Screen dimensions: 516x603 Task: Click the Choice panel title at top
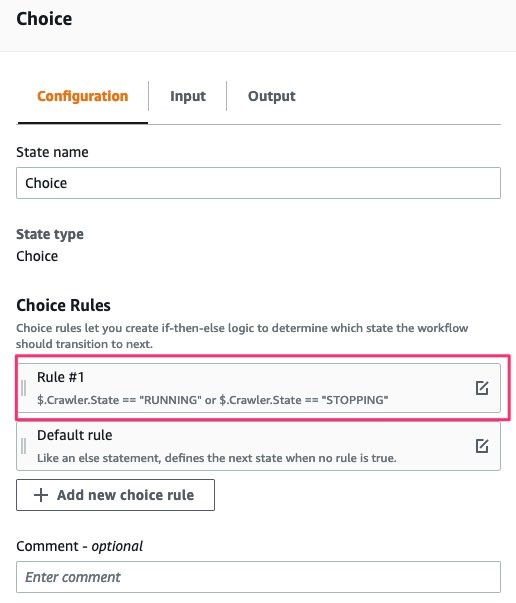coord(44,19)
